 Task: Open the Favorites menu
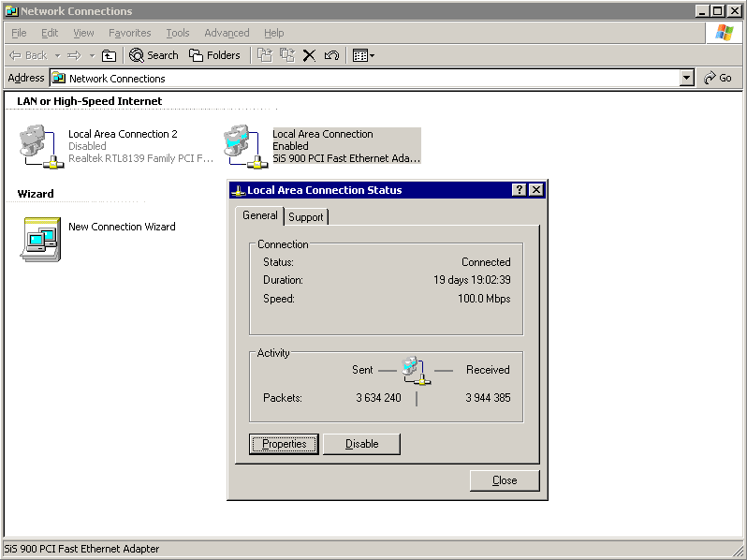pos(129,33)
